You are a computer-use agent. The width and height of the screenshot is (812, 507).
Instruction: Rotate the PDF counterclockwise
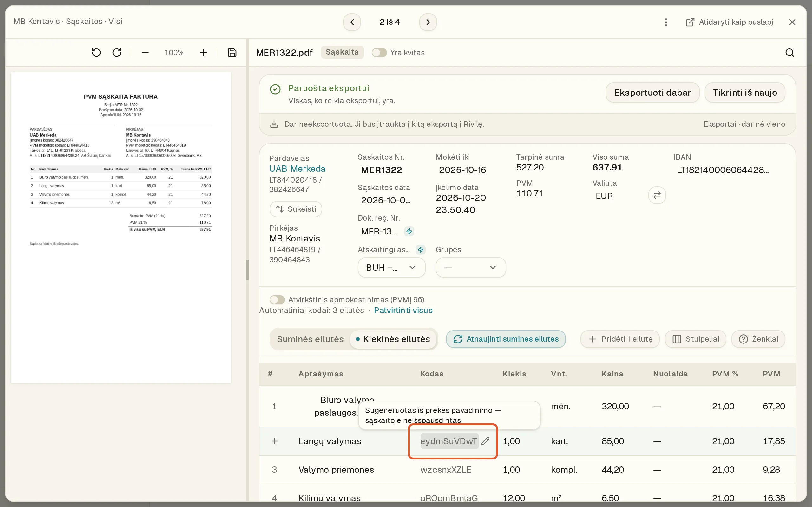click(96, 53)
